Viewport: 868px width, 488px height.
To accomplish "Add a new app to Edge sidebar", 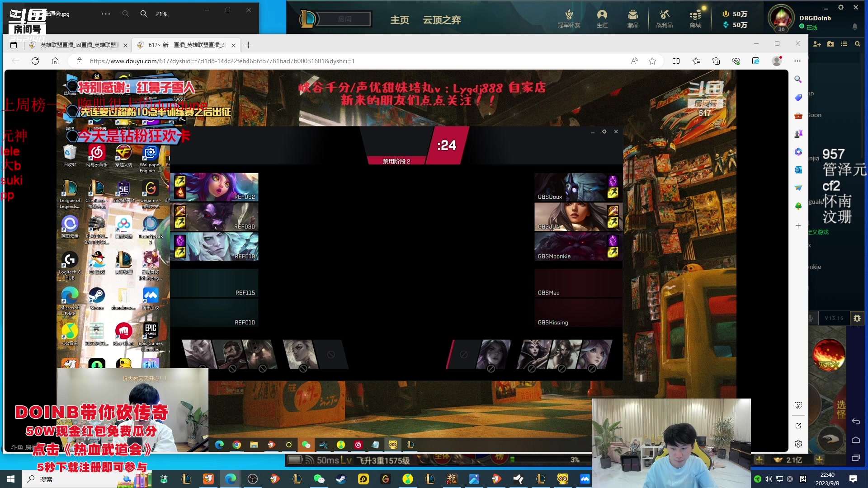I will tap(798, 225).
